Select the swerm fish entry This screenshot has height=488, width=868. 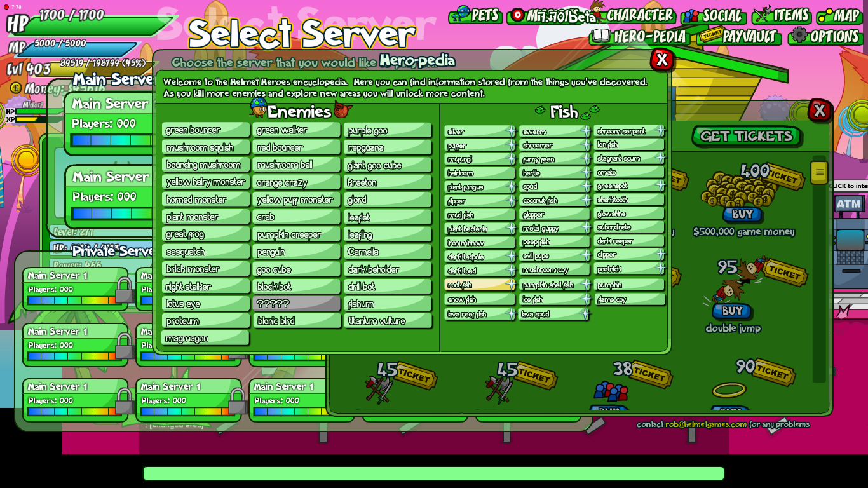click(x=555, y=132)
